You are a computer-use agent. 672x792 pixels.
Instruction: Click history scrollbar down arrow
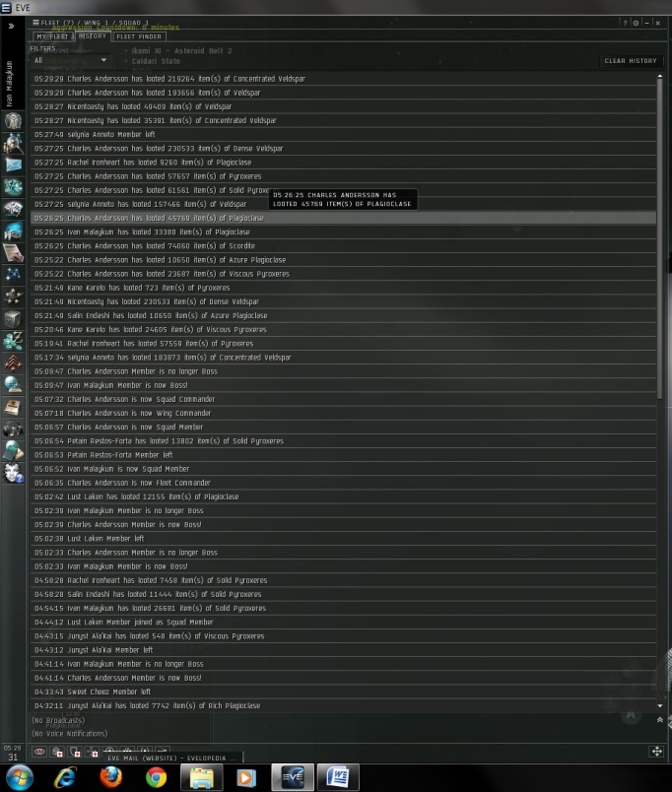point(660,706)
